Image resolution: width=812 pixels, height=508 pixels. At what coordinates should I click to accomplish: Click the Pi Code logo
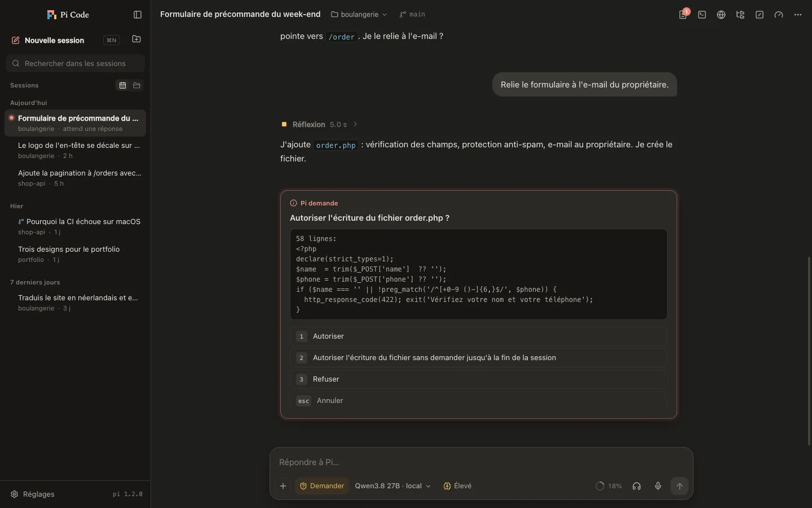tap(68, 15)
